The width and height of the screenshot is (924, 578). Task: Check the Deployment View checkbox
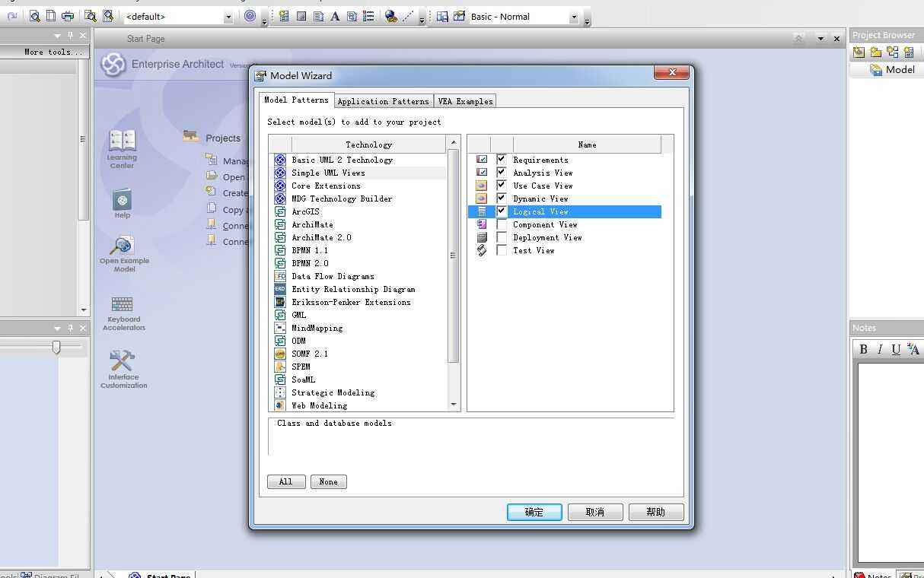(x=502, y=237)
